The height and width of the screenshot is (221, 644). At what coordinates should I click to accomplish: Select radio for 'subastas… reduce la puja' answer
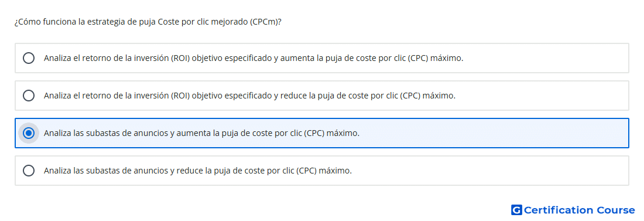click(x=29, y=171)
